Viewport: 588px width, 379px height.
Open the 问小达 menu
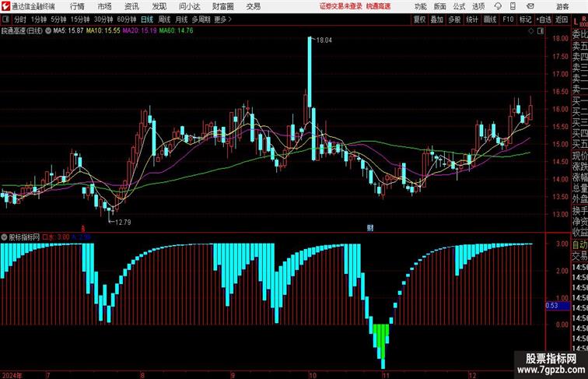189,6
